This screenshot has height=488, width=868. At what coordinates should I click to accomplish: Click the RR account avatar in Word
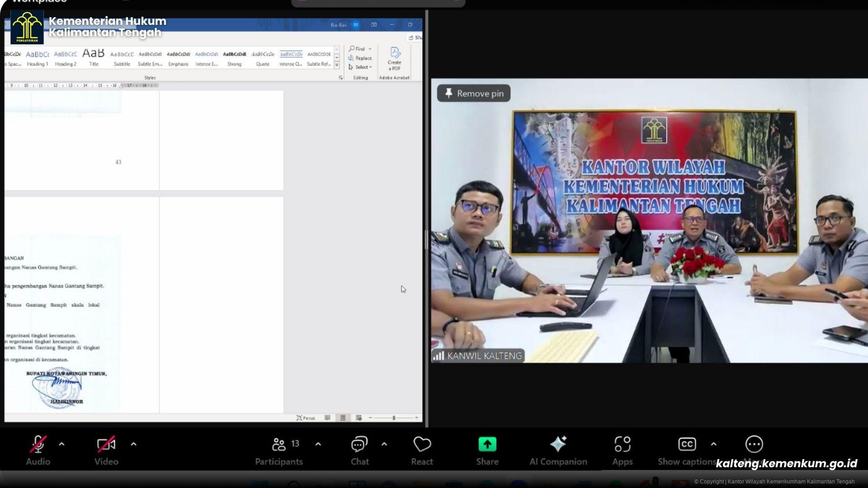tap(356, 25)
